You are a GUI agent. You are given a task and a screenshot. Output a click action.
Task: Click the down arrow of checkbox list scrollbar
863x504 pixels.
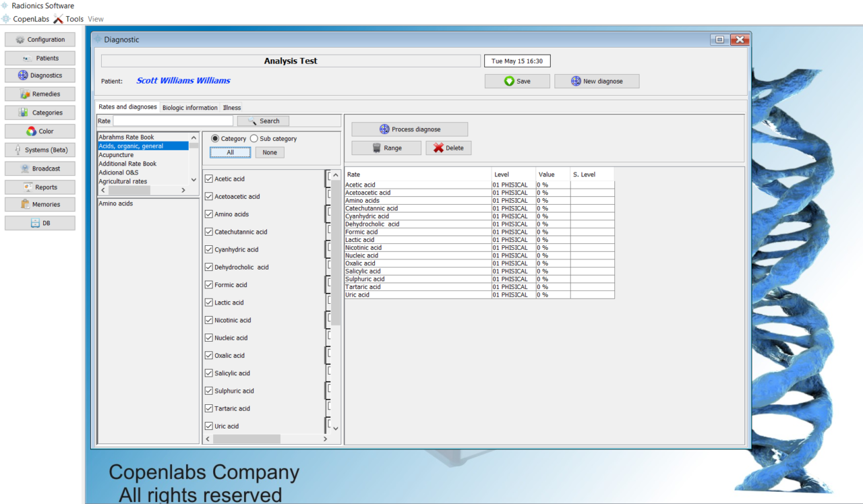(x=336, y=428)
